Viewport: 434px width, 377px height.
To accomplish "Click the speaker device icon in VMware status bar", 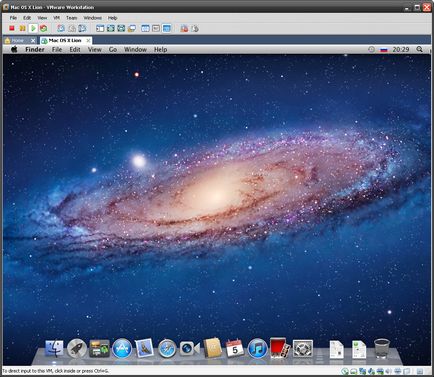I will click(x=389, y=371).
